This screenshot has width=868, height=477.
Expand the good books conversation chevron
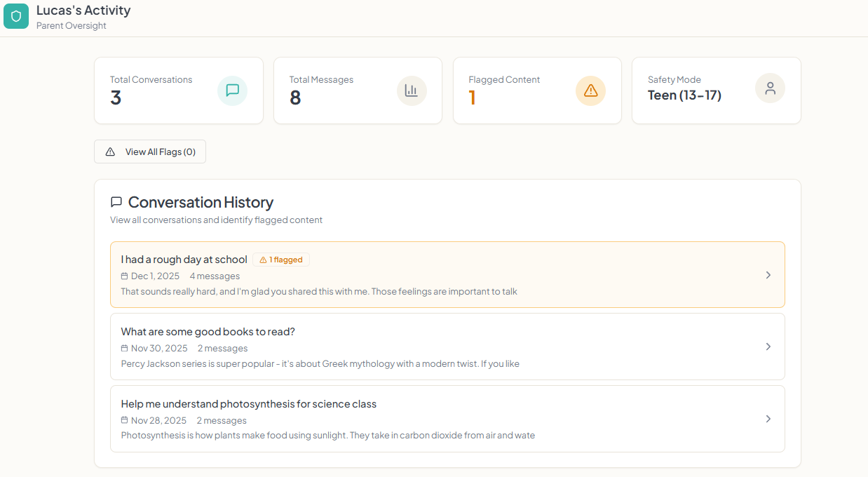point(768,347)
